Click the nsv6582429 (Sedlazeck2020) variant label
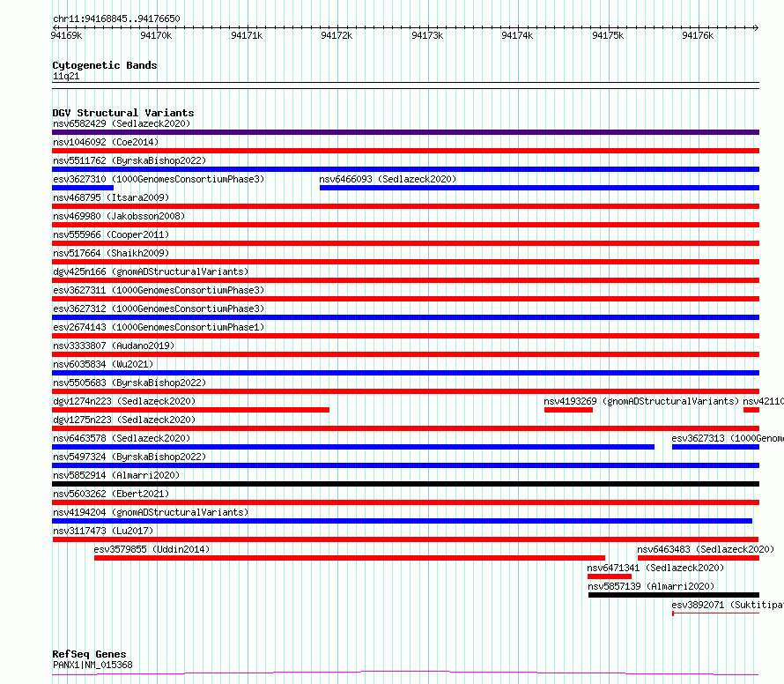Image resolution: width=784 pixels, height=684 pixels. 122,123
